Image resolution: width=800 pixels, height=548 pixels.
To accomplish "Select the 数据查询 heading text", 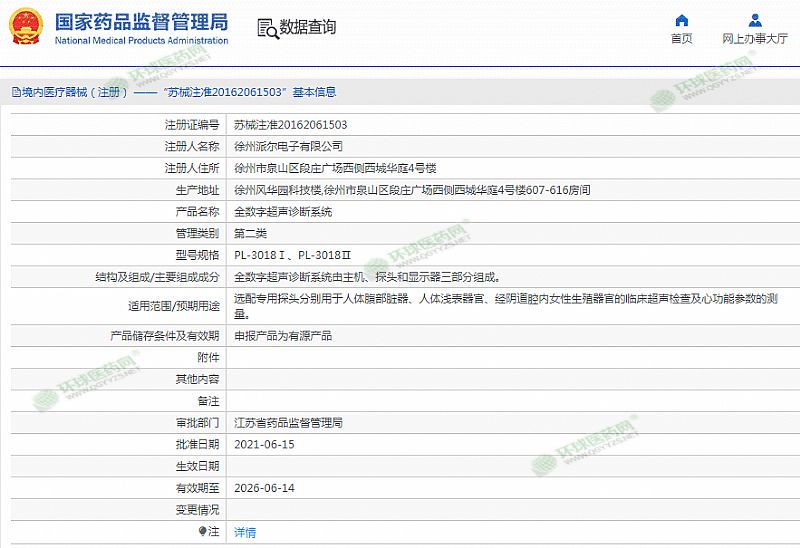I will tap(307, 27).
